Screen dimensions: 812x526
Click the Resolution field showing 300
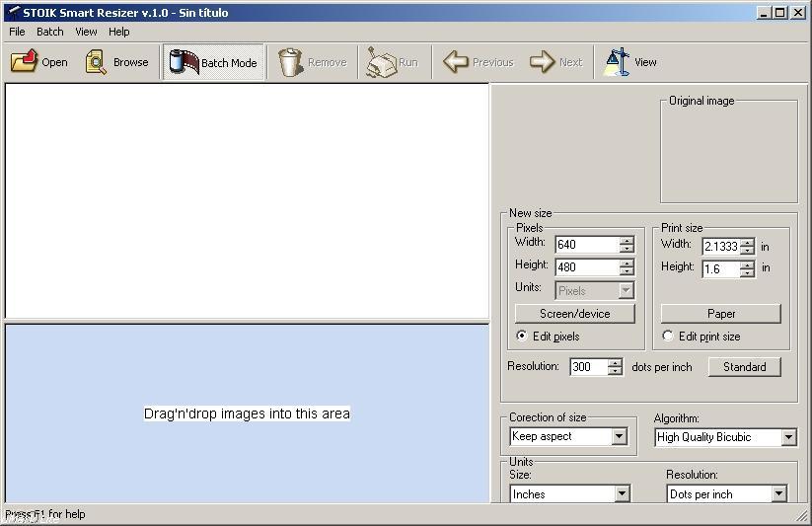[588, 367]
